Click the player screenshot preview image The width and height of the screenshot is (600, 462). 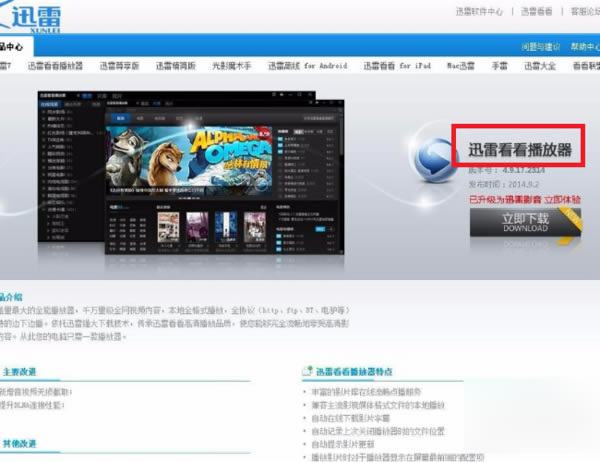point(191,173)
